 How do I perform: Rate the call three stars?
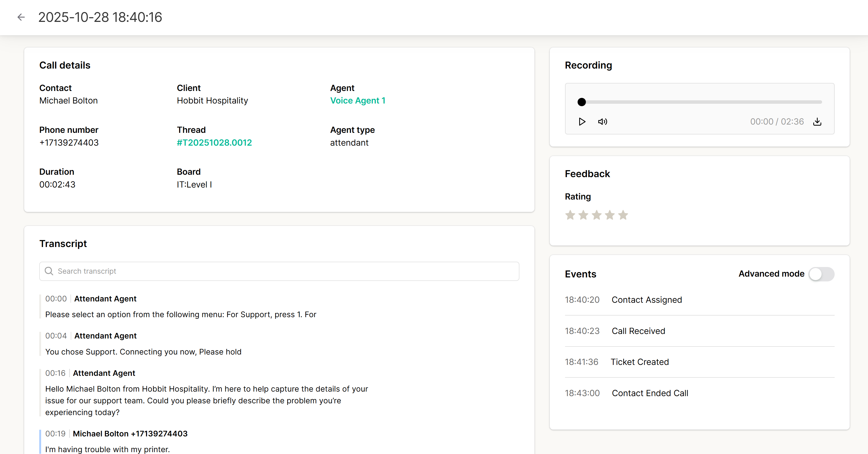point(596,215)
